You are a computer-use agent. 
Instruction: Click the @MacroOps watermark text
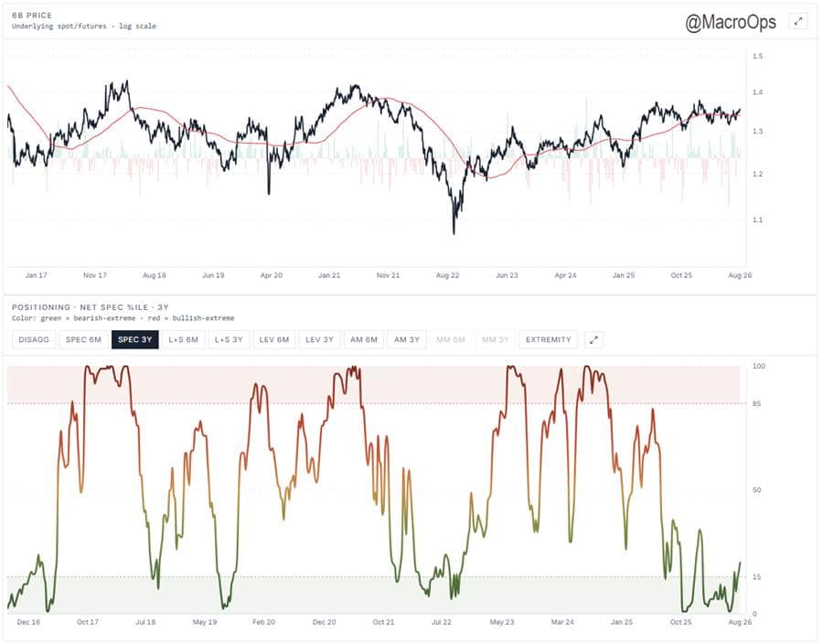click(x=730, y=22)
